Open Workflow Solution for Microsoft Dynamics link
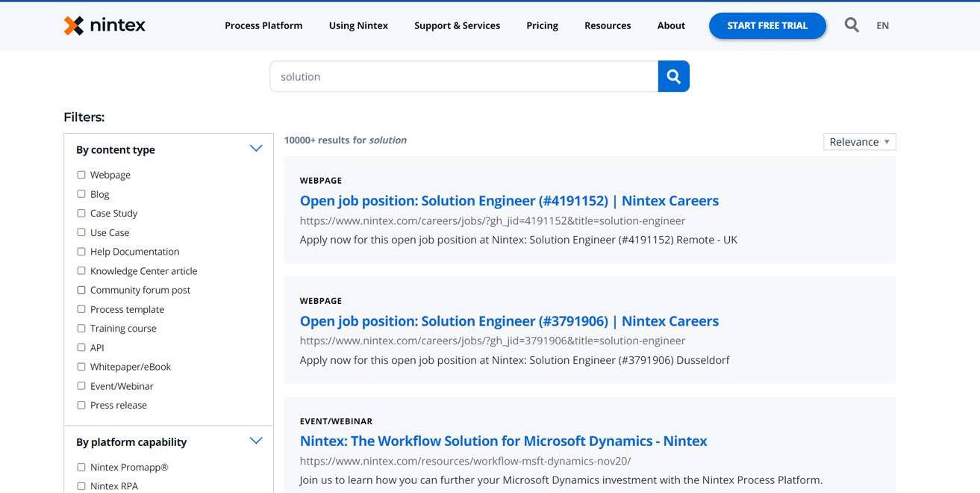This screenshot has width=980, height=493. pyautogui.click(x=503, y=441)
